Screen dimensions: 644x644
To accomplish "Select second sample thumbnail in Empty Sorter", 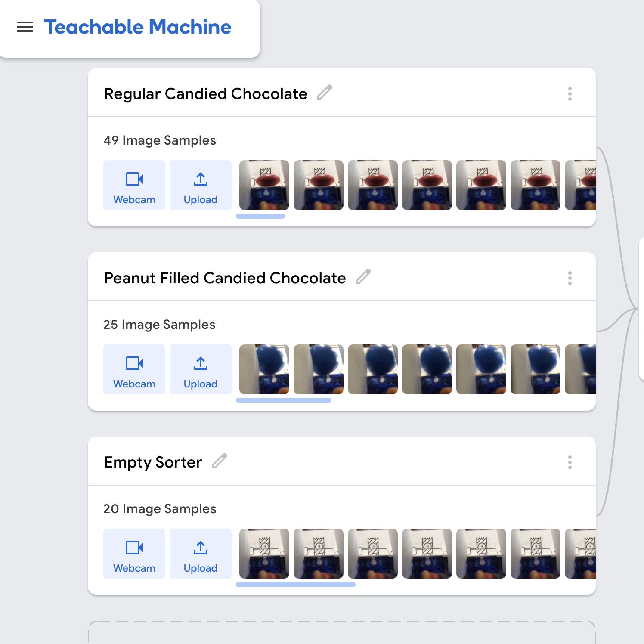I will (x=319, y=554).
